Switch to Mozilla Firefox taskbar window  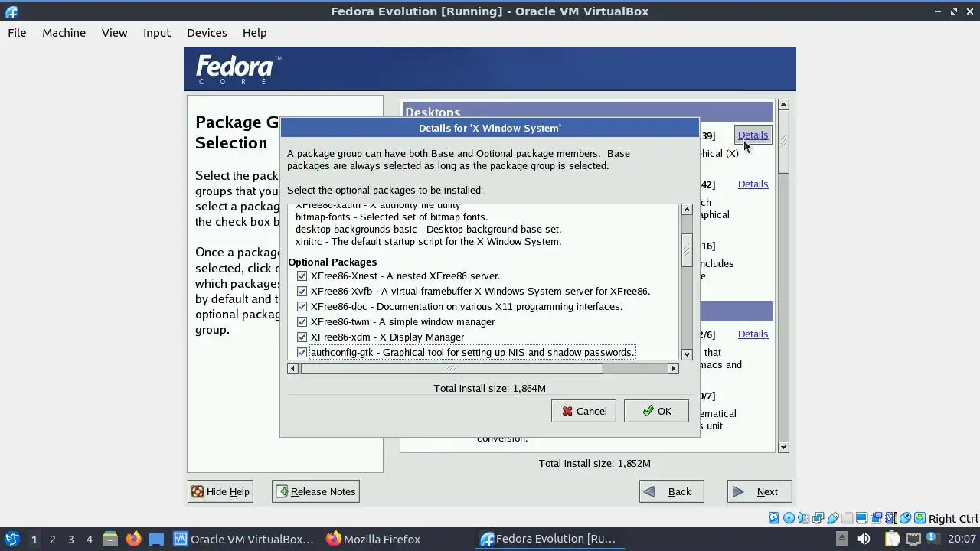tap(373, 539)
